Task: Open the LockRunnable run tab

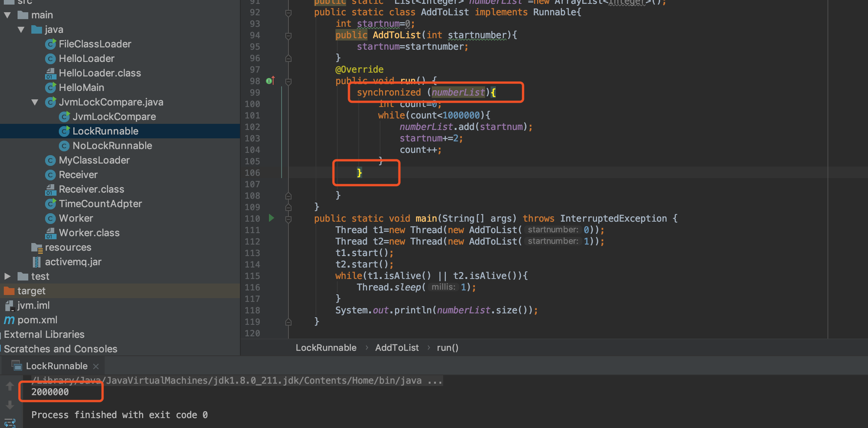Action: [56, 366]
